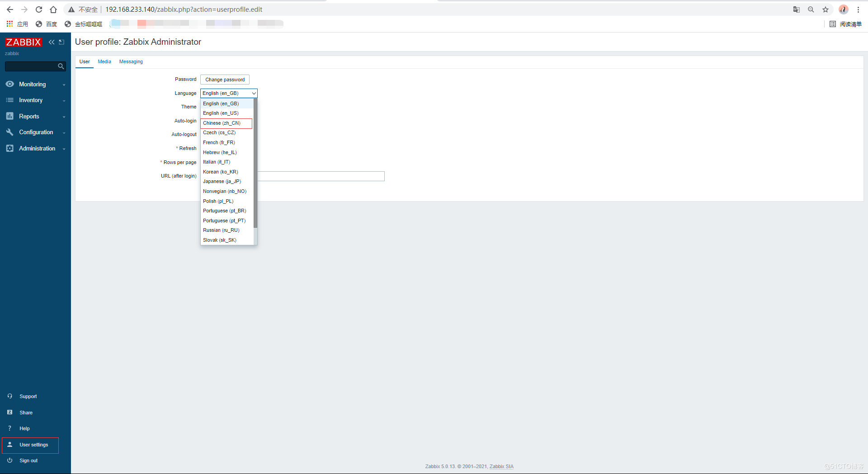Choose Chinese (zh_CN) language option
Screen dimensions: 868x474
click(x=227, y=123)
